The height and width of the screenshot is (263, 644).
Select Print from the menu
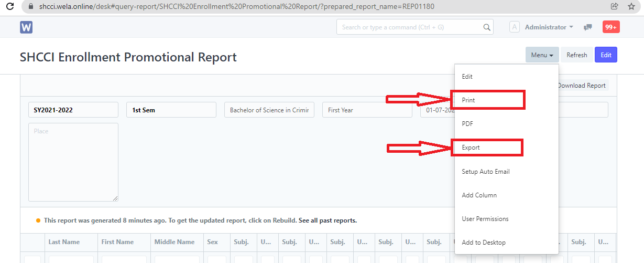point(468,100)
